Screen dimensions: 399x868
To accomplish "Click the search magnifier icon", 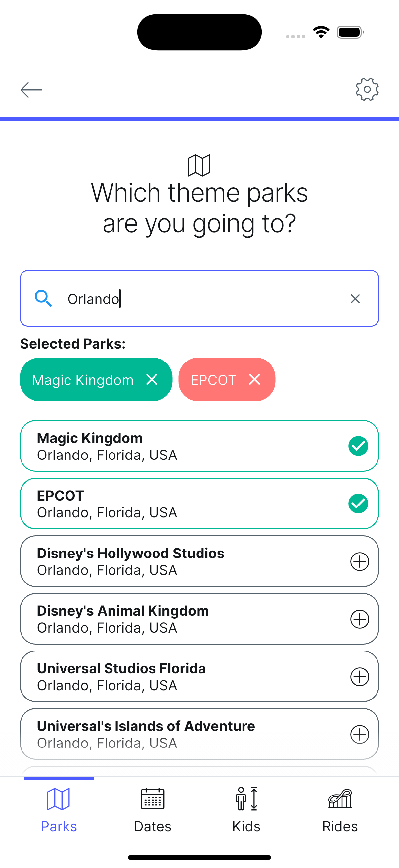I will point(43,299).
